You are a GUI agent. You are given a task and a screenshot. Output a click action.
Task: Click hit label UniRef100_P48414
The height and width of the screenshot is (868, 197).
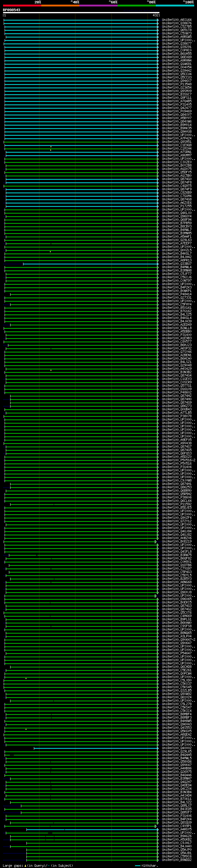coord(176,294)
